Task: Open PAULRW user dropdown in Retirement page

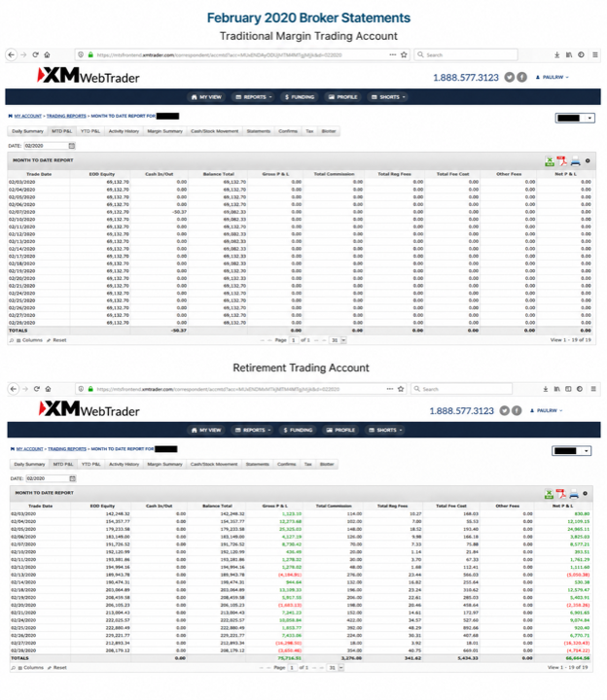Action: point(547,410)
